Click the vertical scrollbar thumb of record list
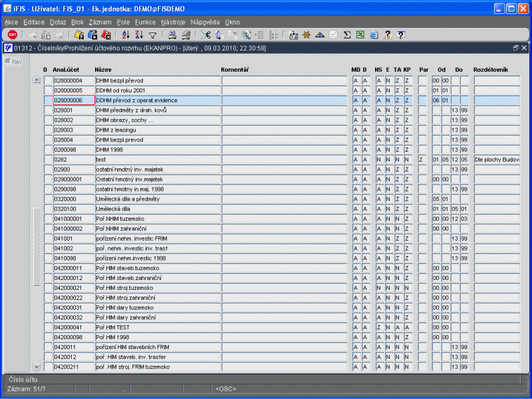Image resolution: width=532 pixels, height=399 pixels. [37, 247]
